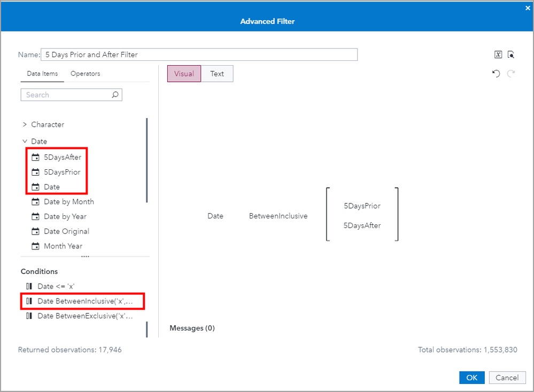Click the calendar icon beside 5DaysAfter

point(35,157)
